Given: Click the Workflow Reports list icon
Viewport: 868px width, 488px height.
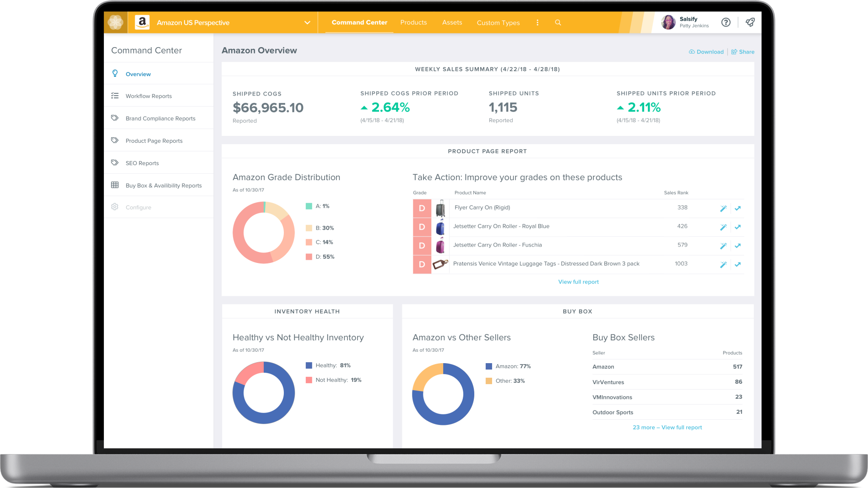Looking at the screenshot, I should click(115, 96).
